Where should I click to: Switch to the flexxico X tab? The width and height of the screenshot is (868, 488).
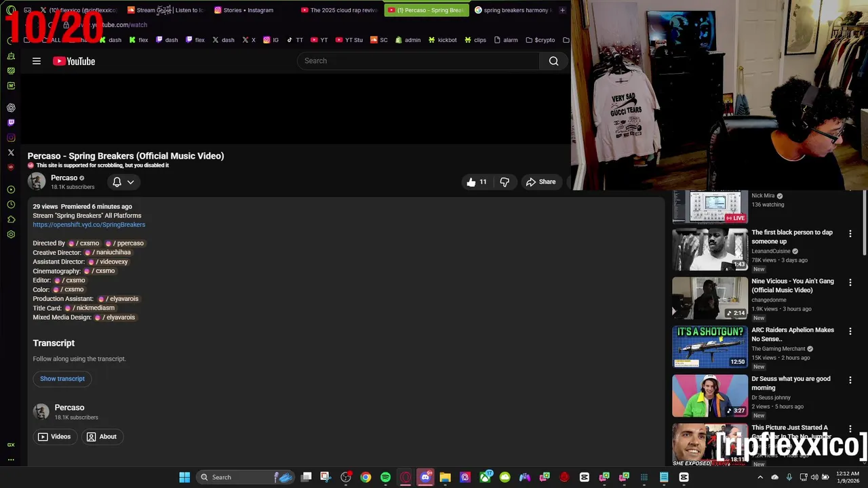pos(78,10)
